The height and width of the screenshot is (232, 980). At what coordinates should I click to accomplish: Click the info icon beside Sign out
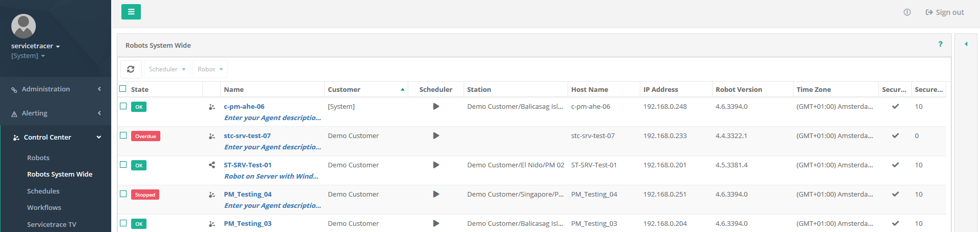pos(907,12)
